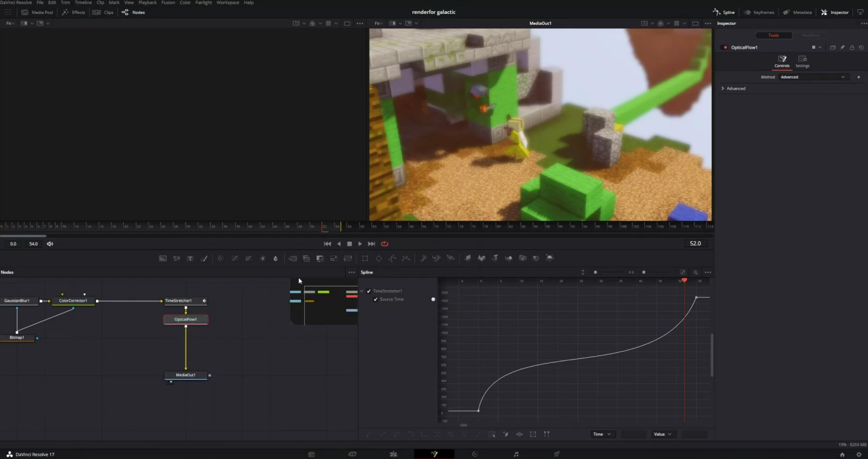Uncheck the TimeStretcher1 spline checkbox
Image resolution: width=868 pixels, height=459 pixels.
pyautogui.click(x=369, y=291)
